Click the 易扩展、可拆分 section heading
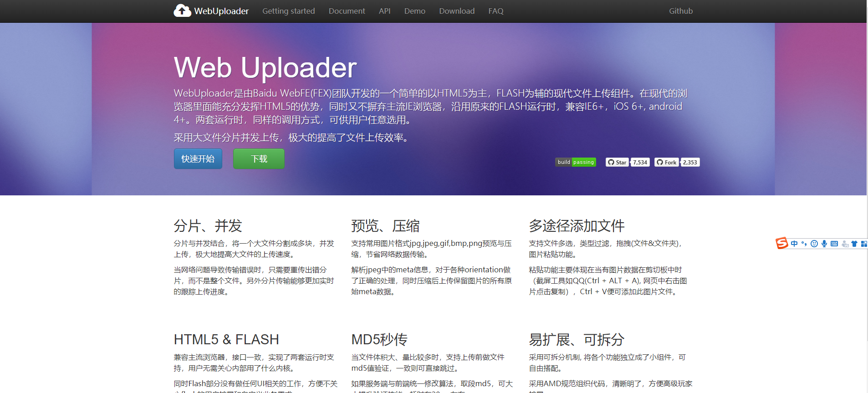868x393 pixels. pos(577,340)
